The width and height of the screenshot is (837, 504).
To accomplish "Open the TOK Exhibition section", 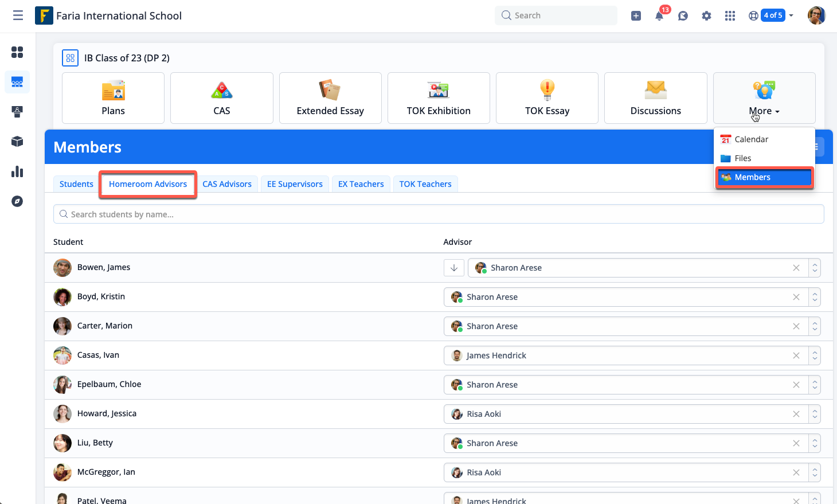I will [439, 98].
